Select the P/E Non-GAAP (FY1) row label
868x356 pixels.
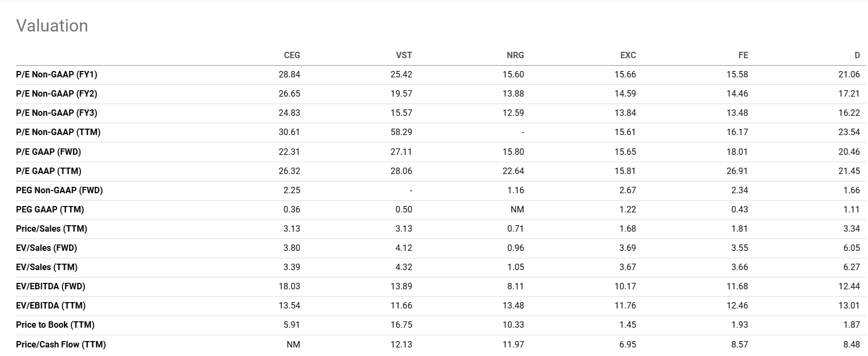(x=57, y=74)
